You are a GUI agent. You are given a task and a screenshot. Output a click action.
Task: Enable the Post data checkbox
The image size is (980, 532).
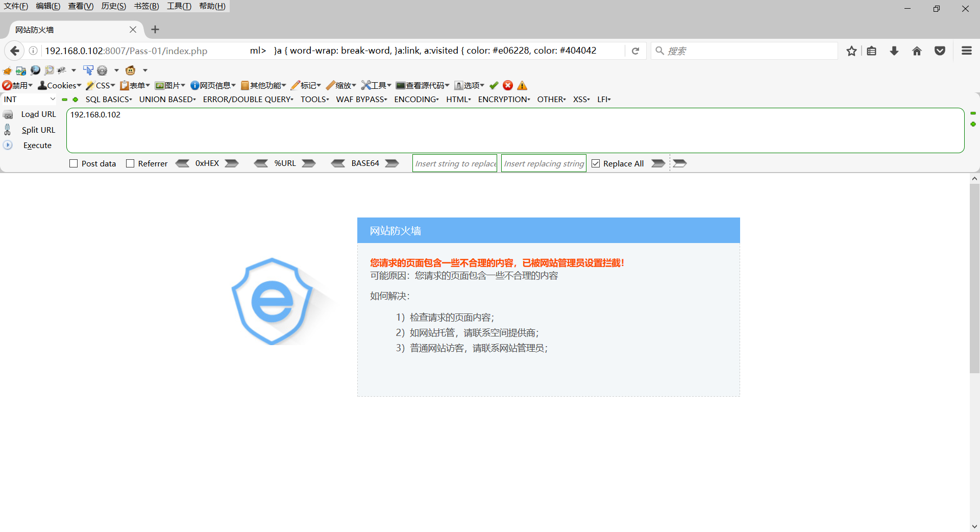(x=73, y=163)
